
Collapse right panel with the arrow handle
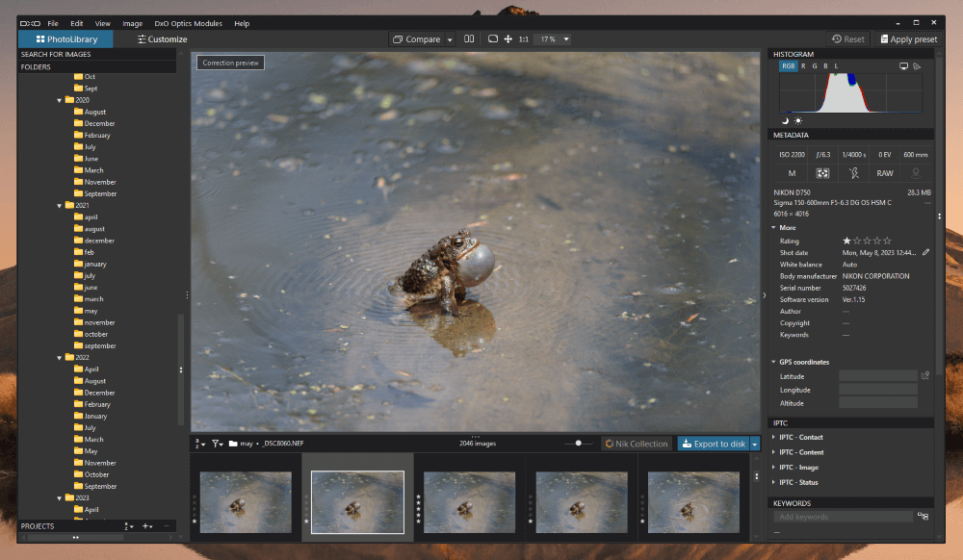[x=764, y=295]
